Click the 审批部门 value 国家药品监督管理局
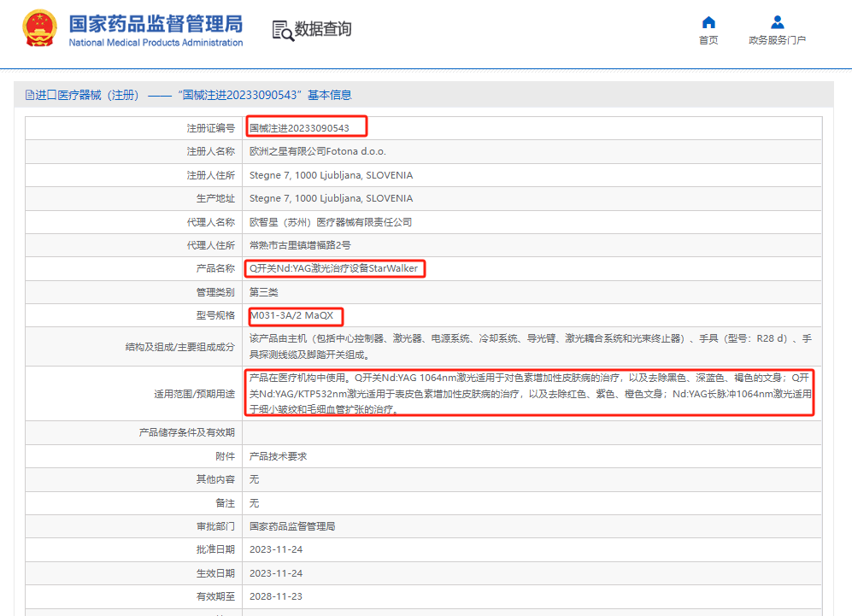Image resolution: width=852 pixels, height=616 pixels. (291, 526)
